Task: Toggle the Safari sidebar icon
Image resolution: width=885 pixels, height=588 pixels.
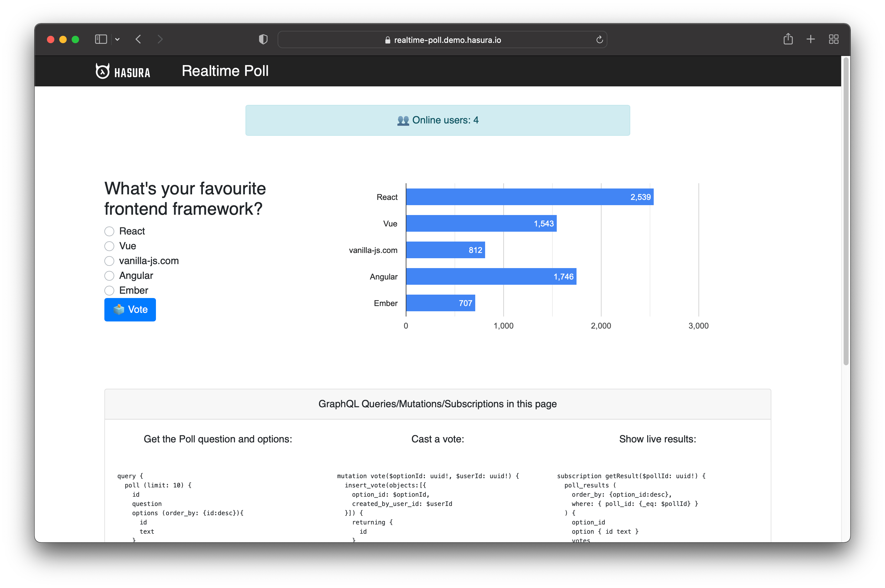Action: [x=100, y=39]
